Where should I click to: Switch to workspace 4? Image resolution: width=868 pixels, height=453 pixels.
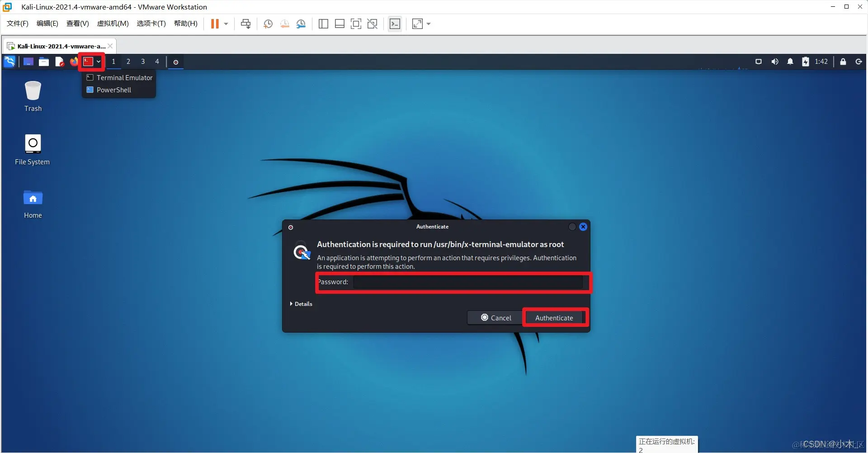click(157, 62)
